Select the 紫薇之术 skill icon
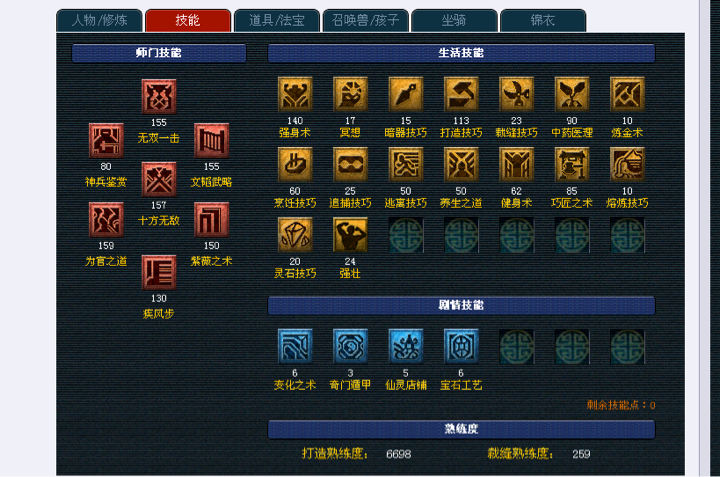The image size is (720, 477). pyautogui.click(x=212, y=219)
